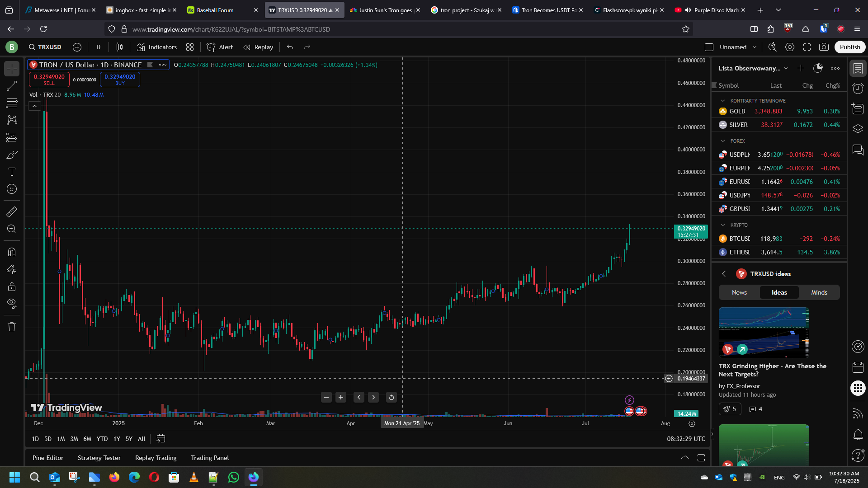Viewport: 868px width, 488px height.
Task: Show All time range
Action: click(x=142, y=439)
